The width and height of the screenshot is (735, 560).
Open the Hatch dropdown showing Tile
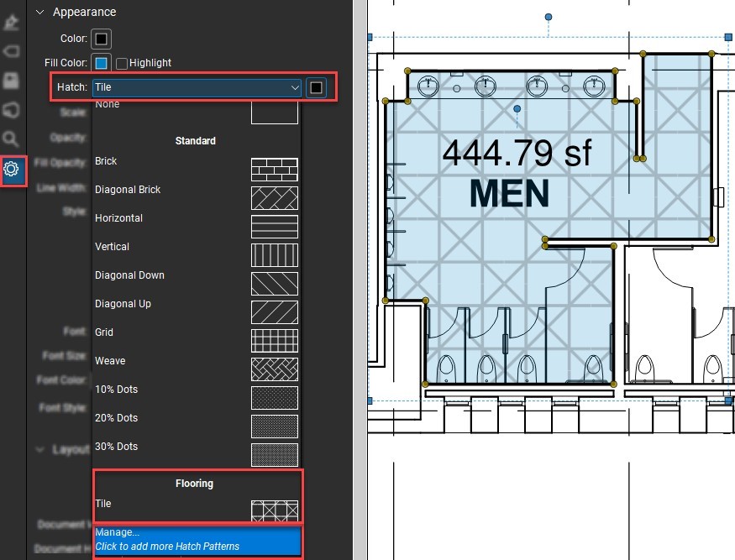click(197, 87)
